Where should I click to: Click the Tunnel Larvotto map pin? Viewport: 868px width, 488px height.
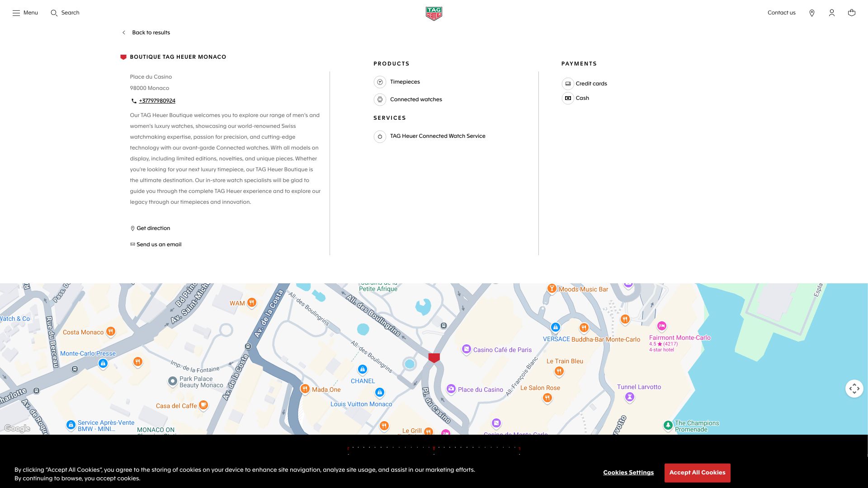630,397
